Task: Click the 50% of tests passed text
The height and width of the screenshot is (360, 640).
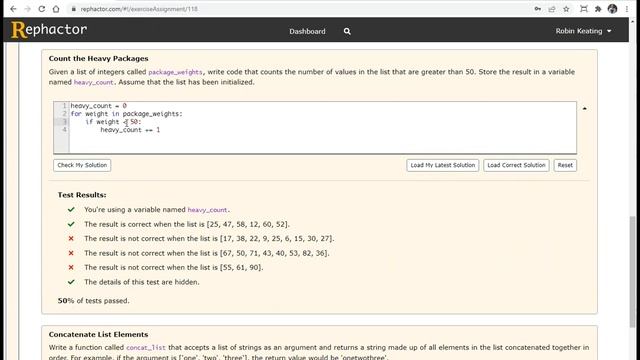Action: pyautogui.click(x=93, y=301)
